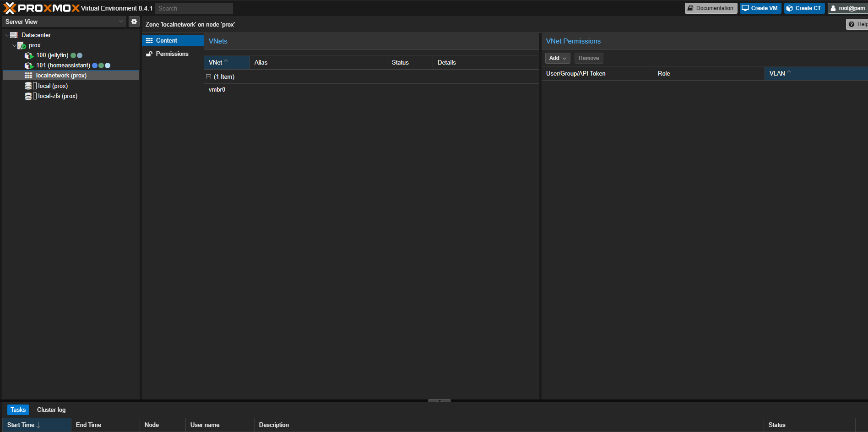Click the last tag dot on homeassistant

pos(108,66)
